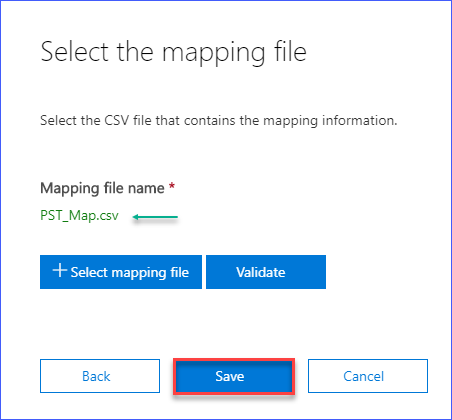Validate the chosen mapping file
Viewport: 452px width, 420px height.
pos(266,272)
